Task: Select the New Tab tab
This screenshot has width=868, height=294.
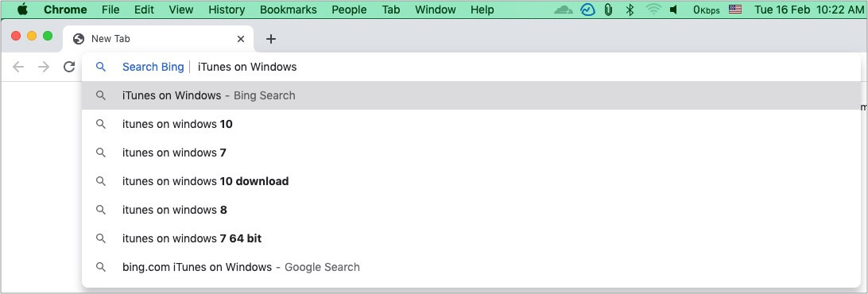Action: [158, 39]
